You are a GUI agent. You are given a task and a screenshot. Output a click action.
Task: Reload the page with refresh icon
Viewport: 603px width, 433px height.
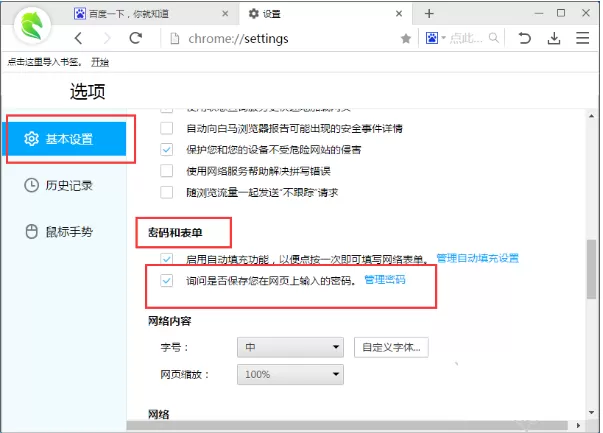(136, 38)
